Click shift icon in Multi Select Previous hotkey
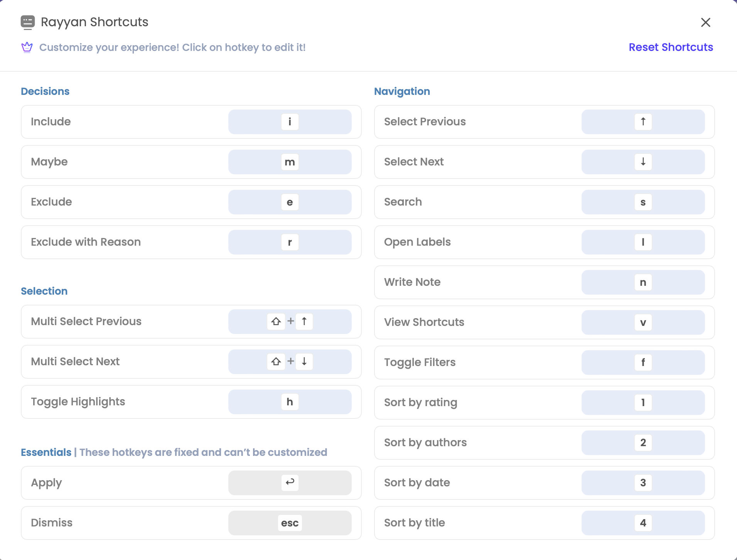 point(276,322)
